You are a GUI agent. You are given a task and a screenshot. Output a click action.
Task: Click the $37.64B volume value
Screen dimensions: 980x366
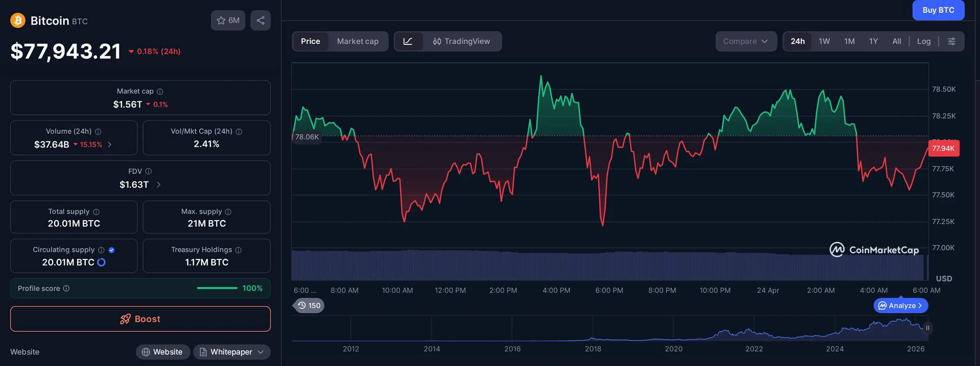pyautogui.click(x=52, y=145)
